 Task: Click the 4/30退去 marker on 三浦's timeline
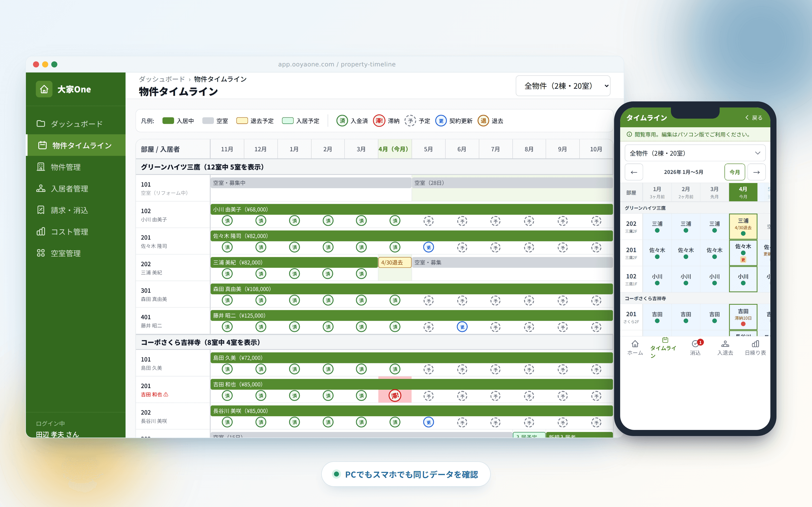(395, 263)
